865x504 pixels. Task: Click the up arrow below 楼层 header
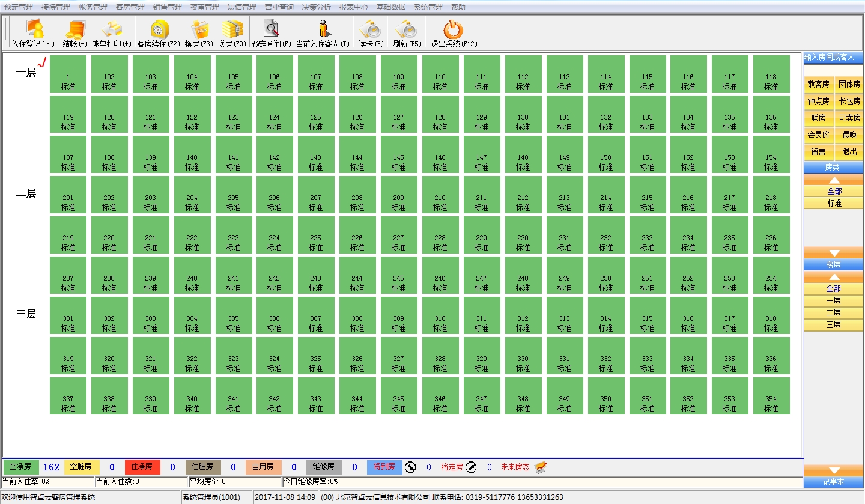[x=833, y=277]
